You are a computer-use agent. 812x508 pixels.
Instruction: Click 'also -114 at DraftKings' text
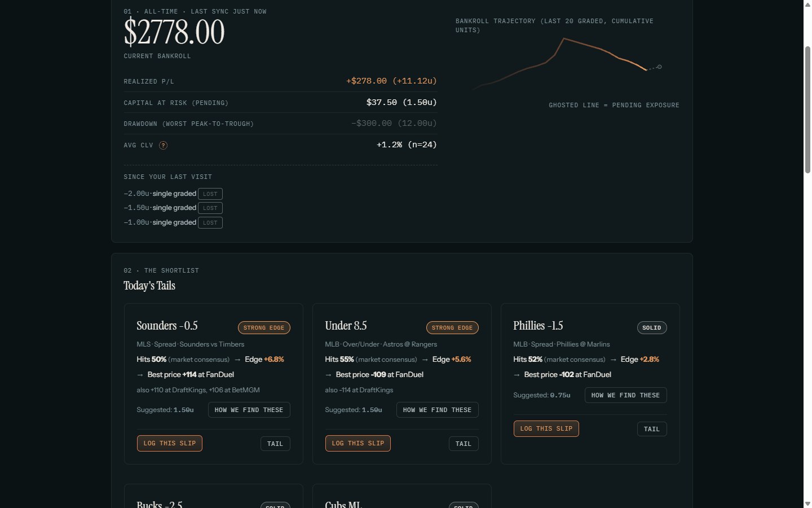(x=359, y=390)
